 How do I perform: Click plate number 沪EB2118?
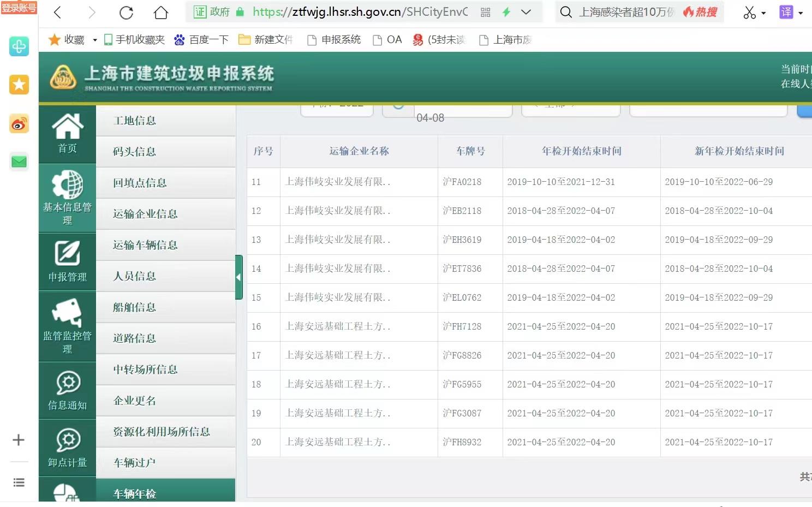[x=462, y=211]
